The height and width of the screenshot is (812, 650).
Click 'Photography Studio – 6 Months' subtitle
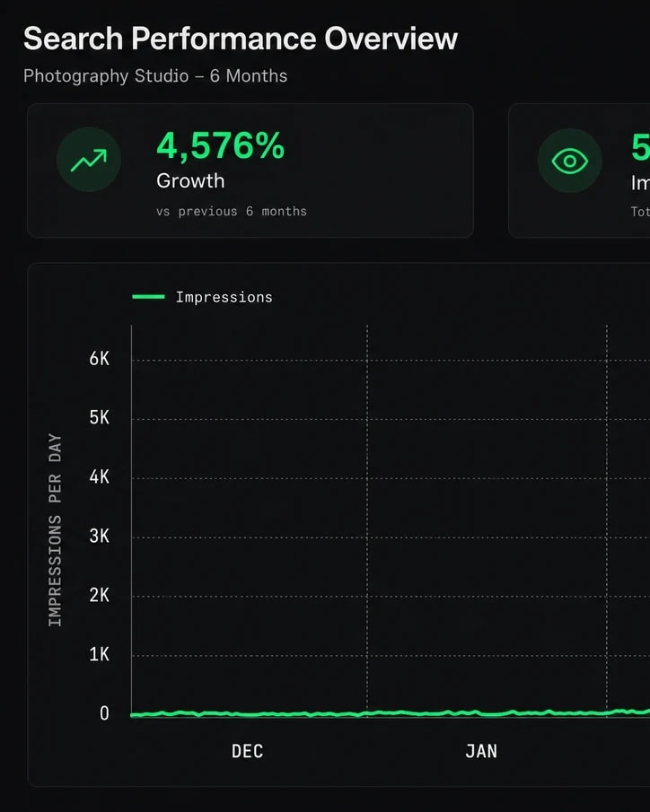155,75
